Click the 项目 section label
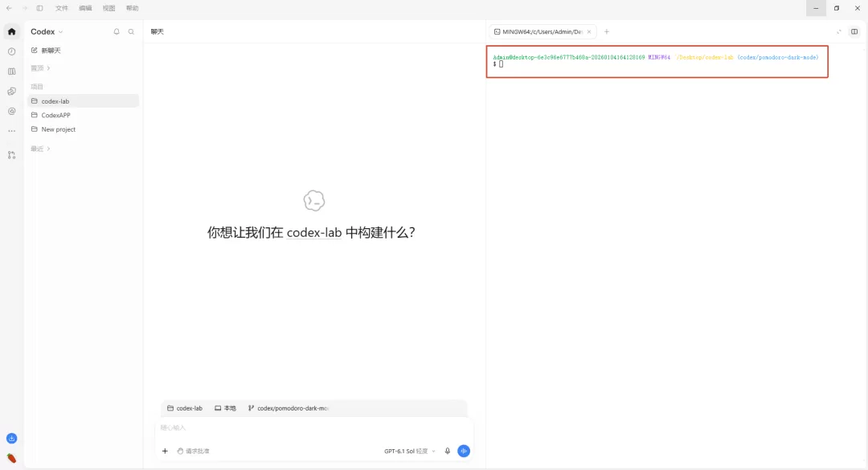The height and width of the screenshot is (470, 868). click(37, 87)
